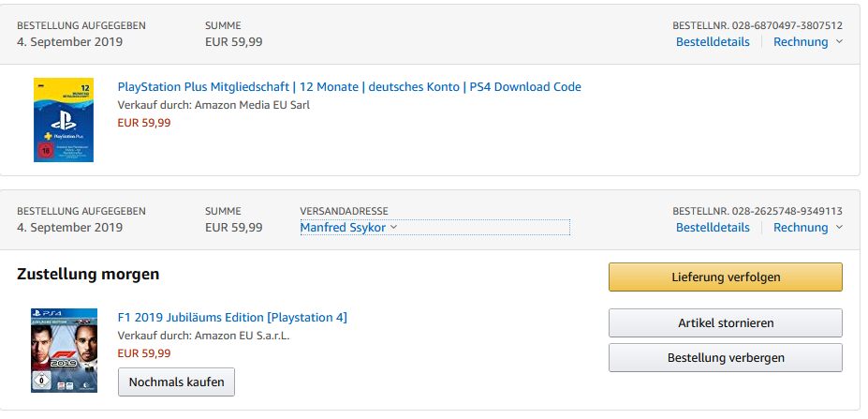Click the Zustellung morgen heading
Image resolution: width=868 pixels, height=419 pixels.
pyautogui.click(x=88, y=275)
